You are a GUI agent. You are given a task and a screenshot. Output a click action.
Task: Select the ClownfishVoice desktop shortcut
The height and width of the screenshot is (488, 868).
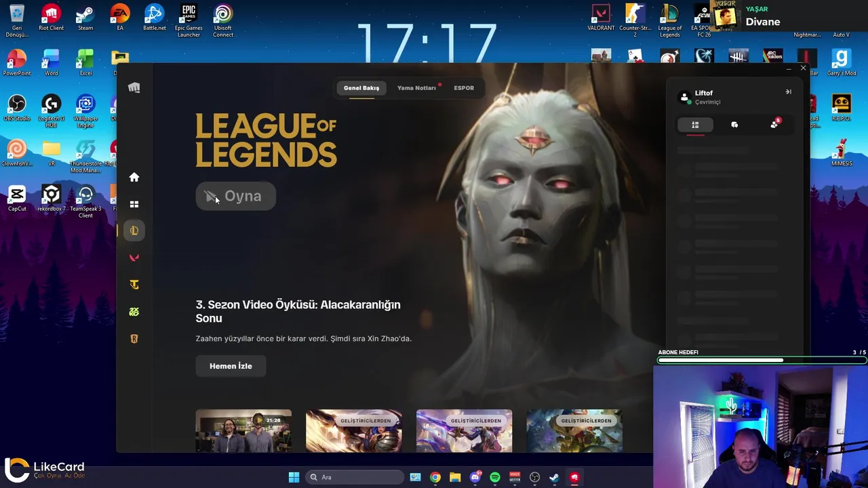tap(17, 152)
